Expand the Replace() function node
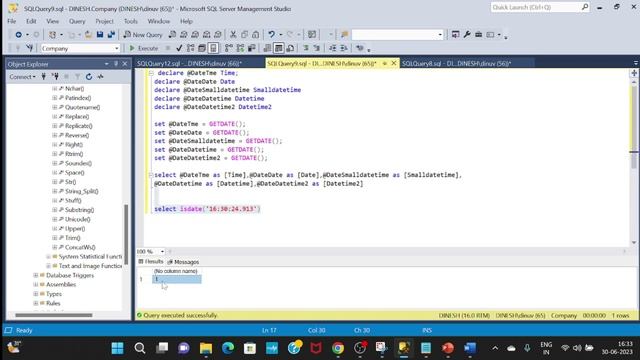Viewport: 640px width, 360px height. [54, 117]
